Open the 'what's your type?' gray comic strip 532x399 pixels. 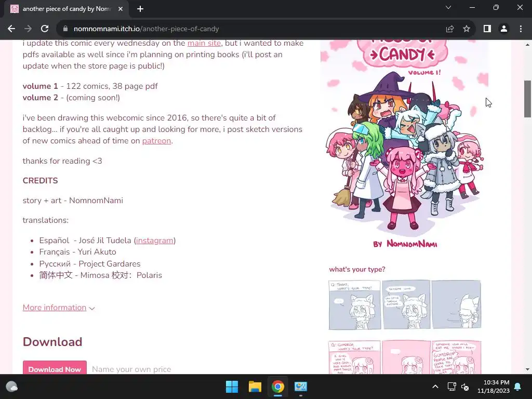[x=404, y=304]
